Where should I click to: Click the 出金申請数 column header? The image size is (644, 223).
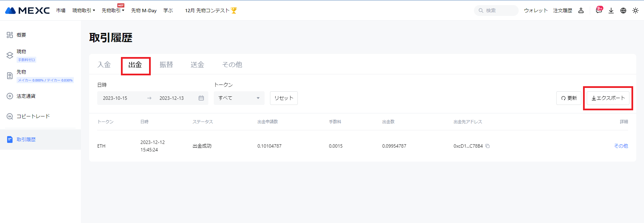coord(268,122)
